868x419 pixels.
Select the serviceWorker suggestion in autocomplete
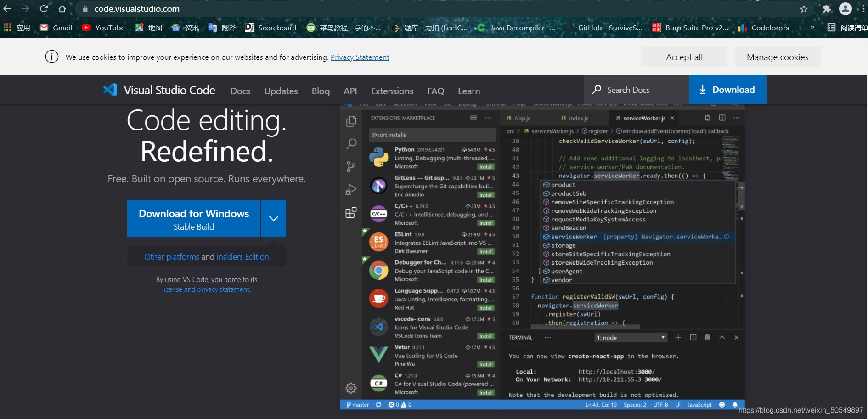coord(638,237)
